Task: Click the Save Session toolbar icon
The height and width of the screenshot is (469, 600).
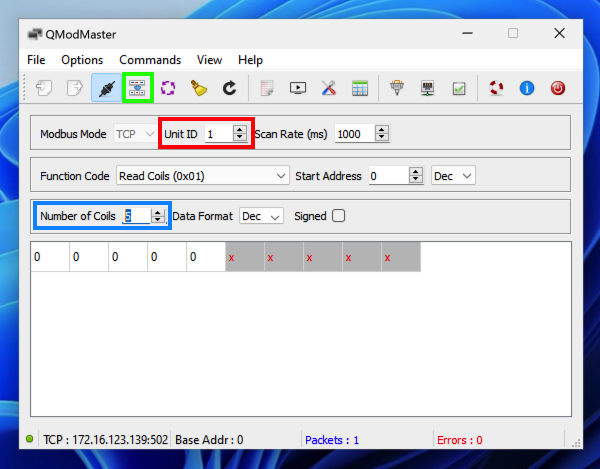Action: [x=75, y=88]
